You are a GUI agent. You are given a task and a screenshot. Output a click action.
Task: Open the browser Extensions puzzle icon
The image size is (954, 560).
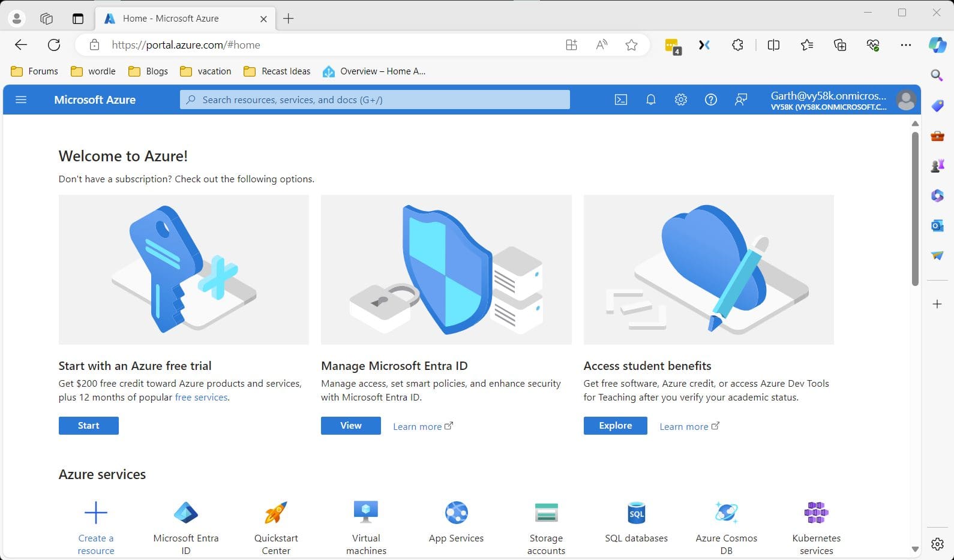click(738, 45)
